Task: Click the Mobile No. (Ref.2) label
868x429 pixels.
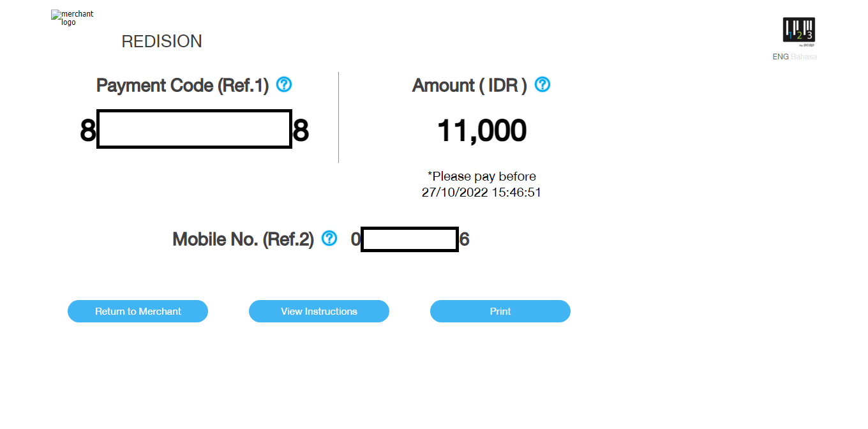Action: pyautogui.click(x=243, y=239)
